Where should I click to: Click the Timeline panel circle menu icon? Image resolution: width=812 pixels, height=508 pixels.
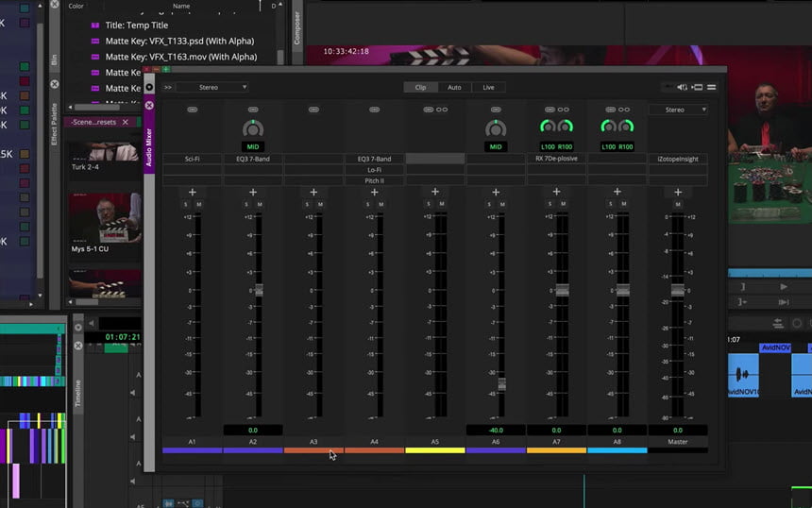point(78,328)
